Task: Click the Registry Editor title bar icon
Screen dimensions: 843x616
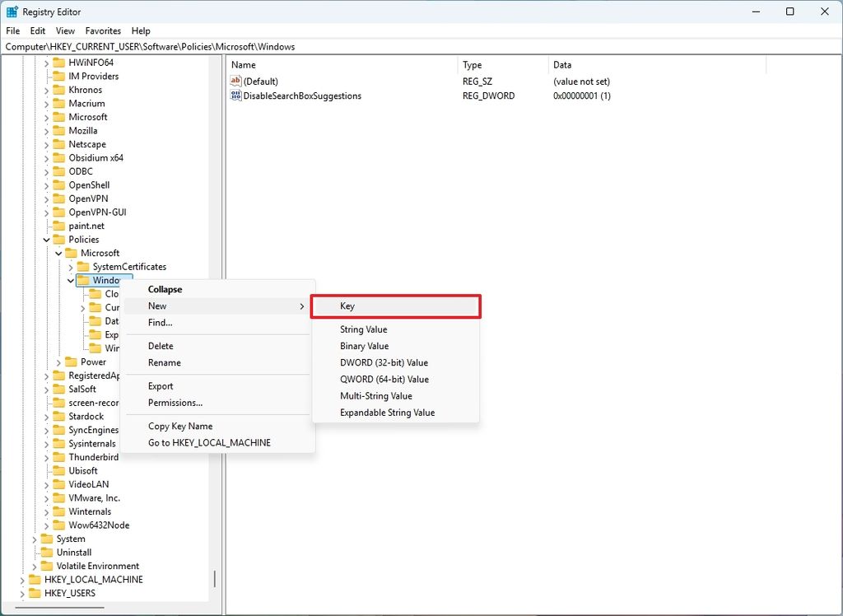Action: pyautogui.click(x=12, y=11)
